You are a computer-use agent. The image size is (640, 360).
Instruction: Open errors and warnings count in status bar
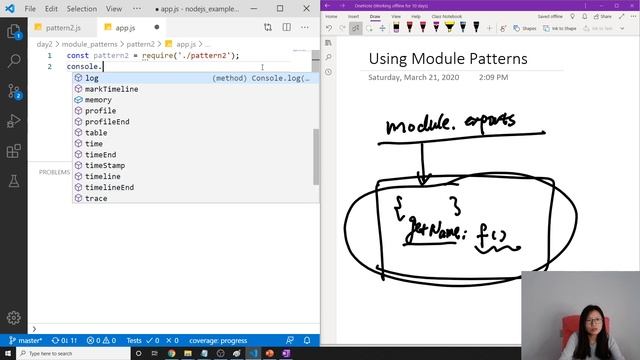click(101, 340)
